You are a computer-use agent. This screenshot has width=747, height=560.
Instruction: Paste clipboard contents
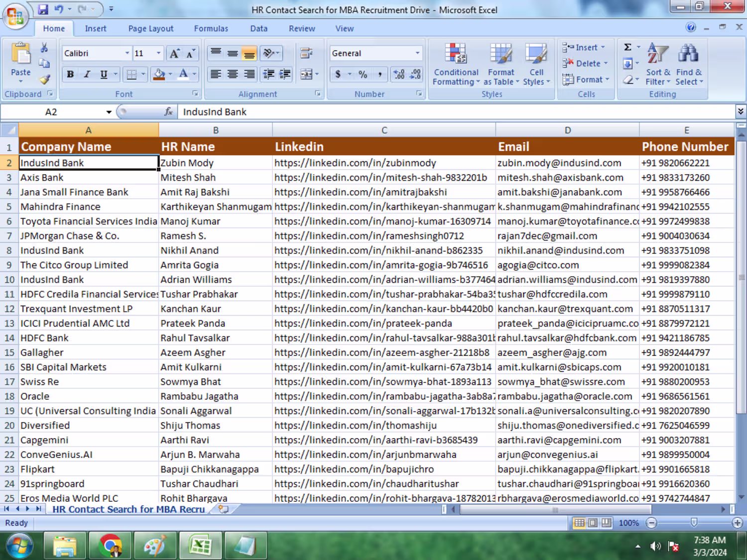point(21,63)
